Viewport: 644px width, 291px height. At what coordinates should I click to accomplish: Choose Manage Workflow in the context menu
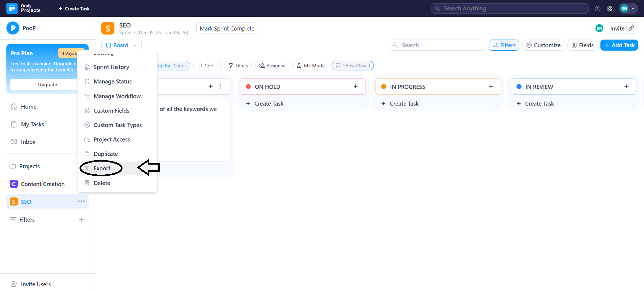(x=117, y=96)
